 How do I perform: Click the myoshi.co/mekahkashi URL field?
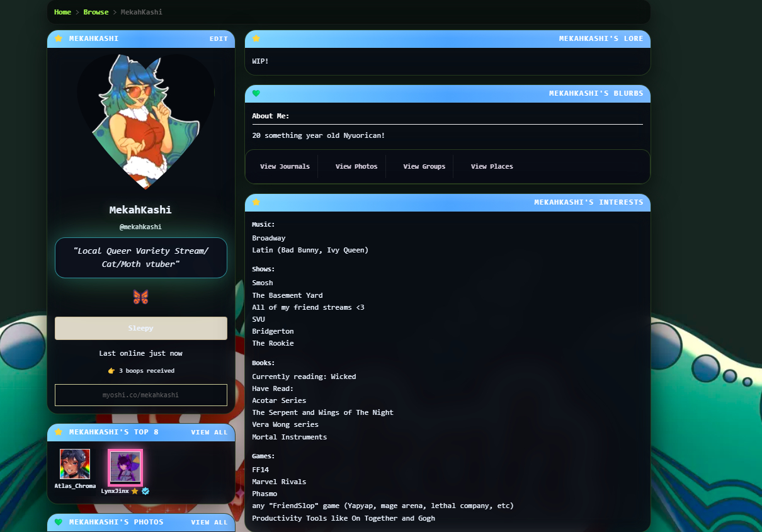pyautogui.click(x=141, y=395)
